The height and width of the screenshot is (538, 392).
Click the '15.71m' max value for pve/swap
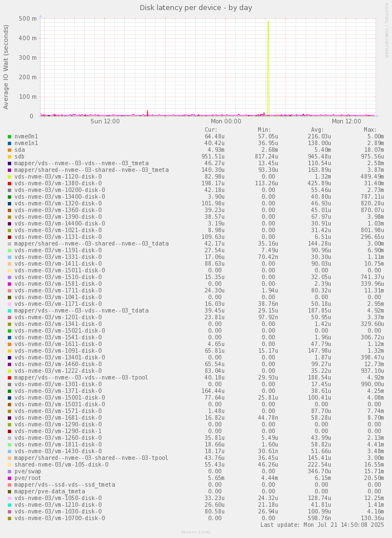click(x=374, y=472)
